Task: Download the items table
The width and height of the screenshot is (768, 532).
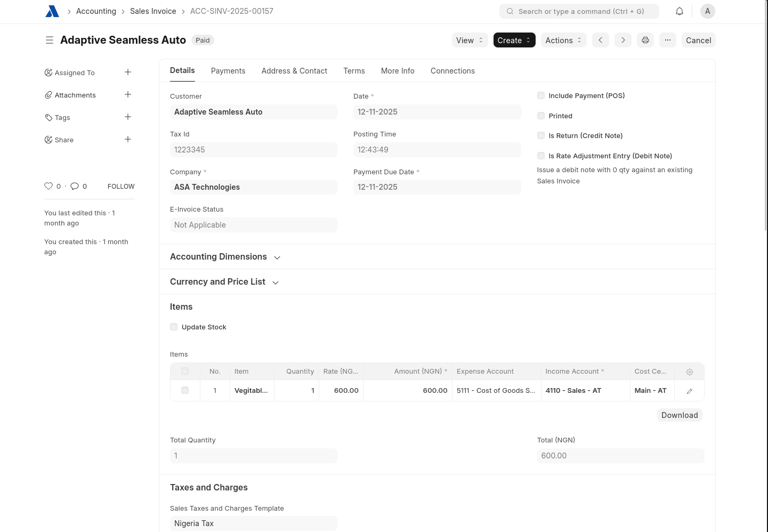Action: click(x=679, y=415)
